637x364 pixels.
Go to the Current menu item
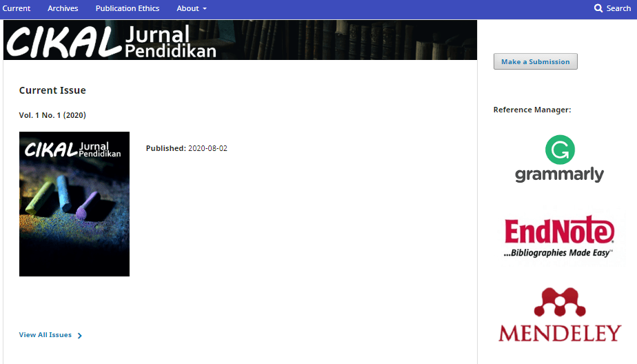click(x=17, y=8)
